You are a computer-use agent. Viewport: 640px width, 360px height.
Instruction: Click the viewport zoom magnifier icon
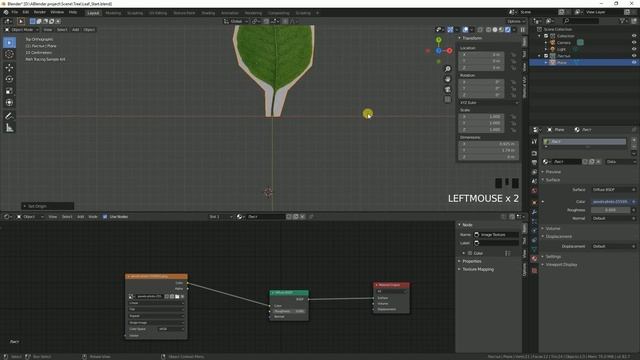448,69
